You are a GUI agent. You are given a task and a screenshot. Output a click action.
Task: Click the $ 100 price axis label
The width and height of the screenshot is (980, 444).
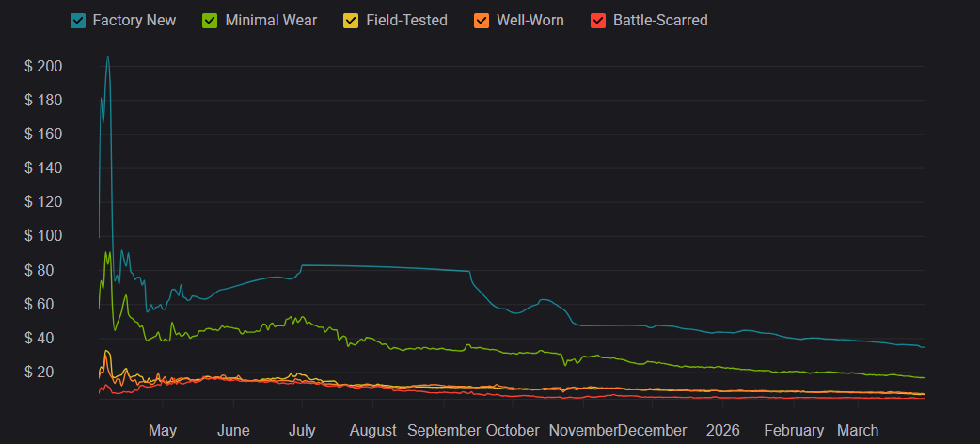44,236
